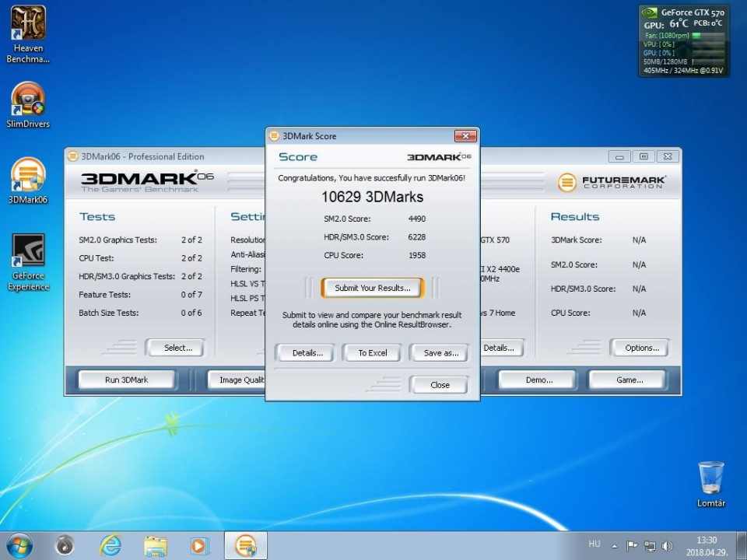This screenshot has width=747, height=560.
Task: Export the score To Excel
Action: 373,353
